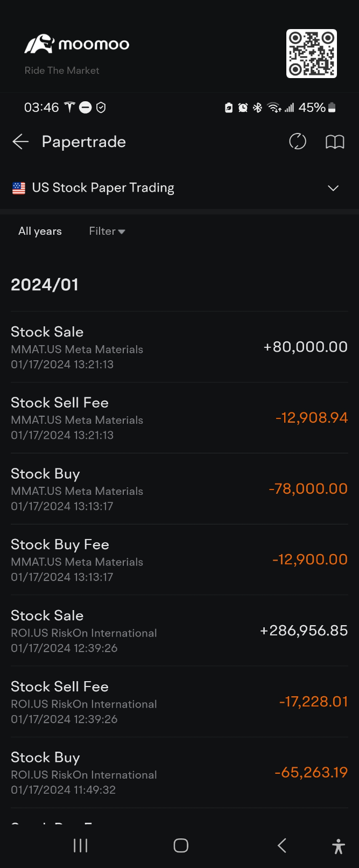
Task: Select the ROI Stock Sale +286,956.85 entry
Action: [179, 631]
